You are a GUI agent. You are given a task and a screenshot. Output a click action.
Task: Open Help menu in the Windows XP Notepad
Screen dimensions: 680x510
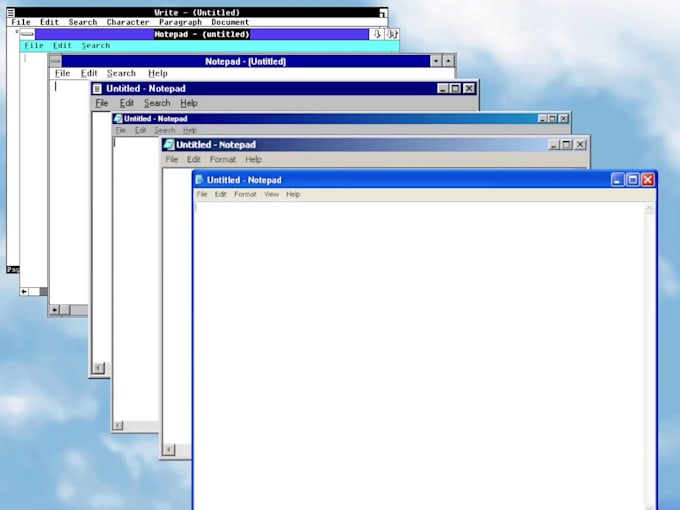point(293,194)
